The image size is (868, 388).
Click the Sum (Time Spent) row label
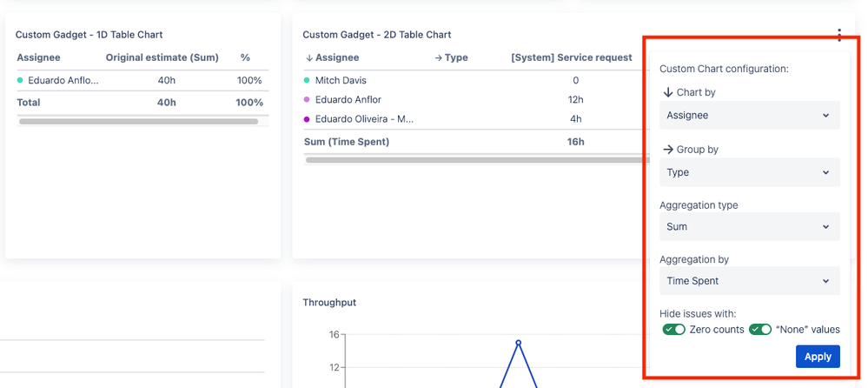point(347,142)
